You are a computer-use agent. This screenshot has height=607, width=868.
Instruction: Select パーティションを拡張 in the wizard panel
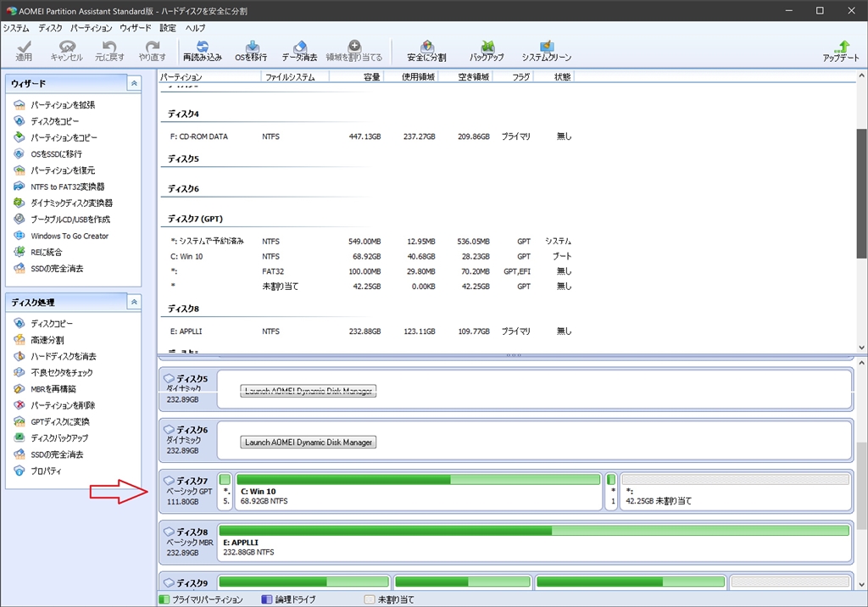click(x=63, y=105)
